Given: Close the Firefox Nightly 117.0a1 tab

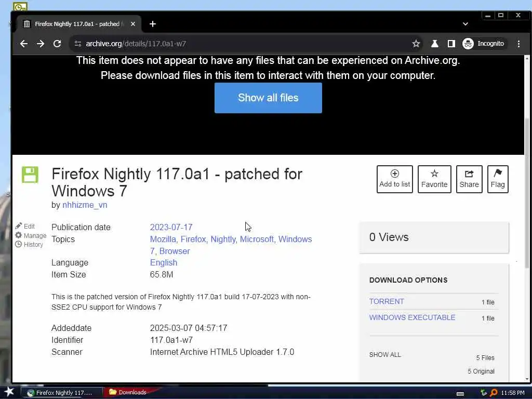Looking at the screenshot, I should (133, 24).
